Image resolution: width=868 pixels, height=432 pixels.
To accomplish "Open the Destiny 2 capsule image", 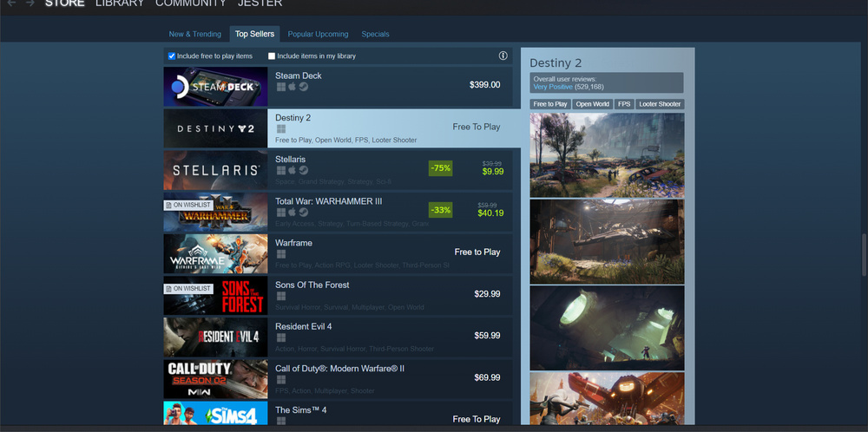I will (x=215, y=128).
